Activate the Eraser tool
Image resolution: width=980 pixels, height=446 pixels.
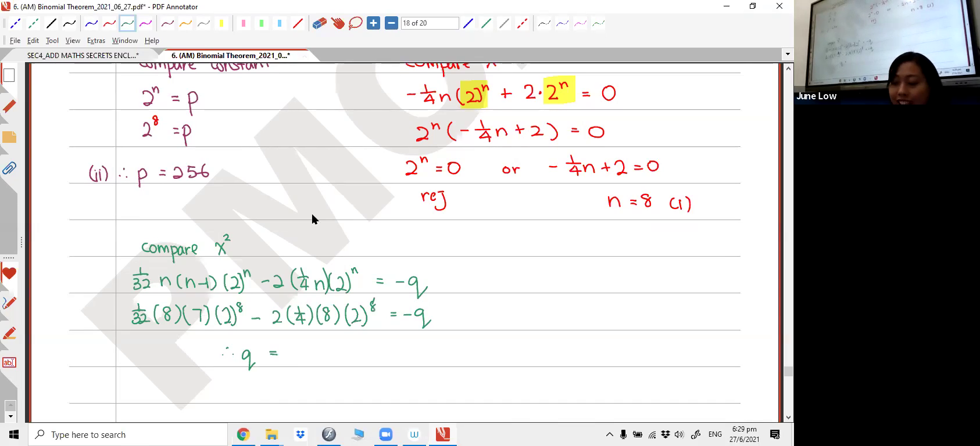(320, 23)
